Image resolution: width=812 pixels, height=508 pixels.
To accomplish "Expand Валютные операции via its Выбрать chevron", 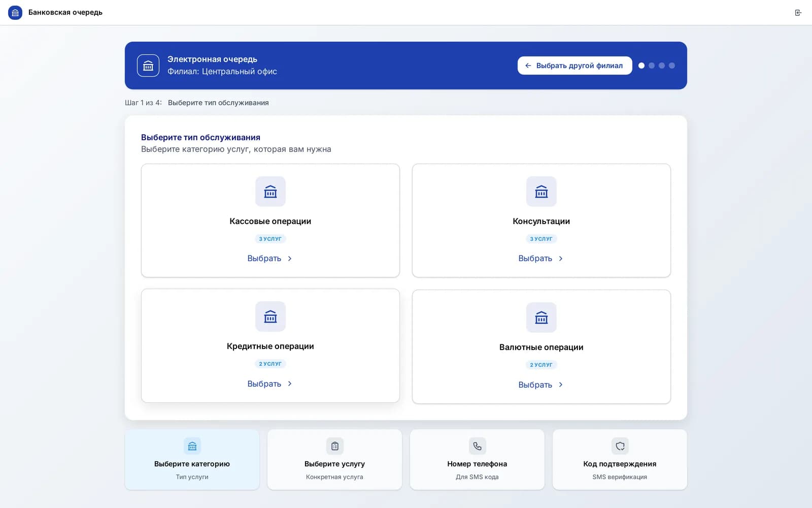I will [561, 385].
